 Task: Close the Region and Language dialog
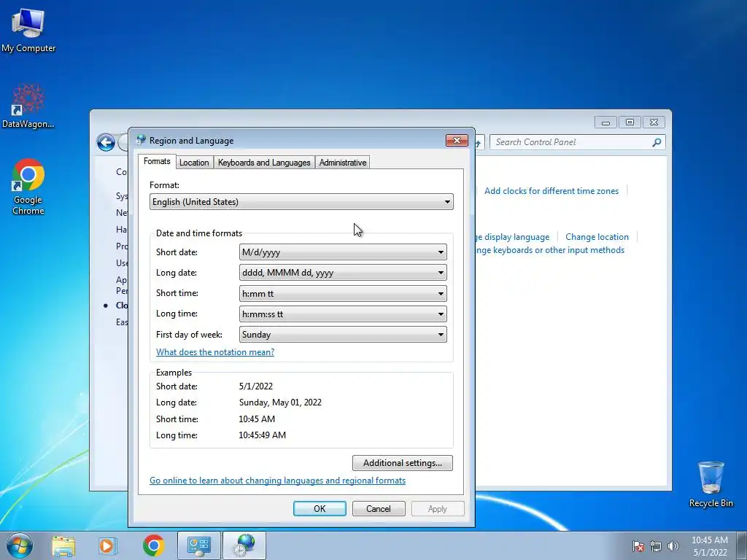[x=457, y=141]
